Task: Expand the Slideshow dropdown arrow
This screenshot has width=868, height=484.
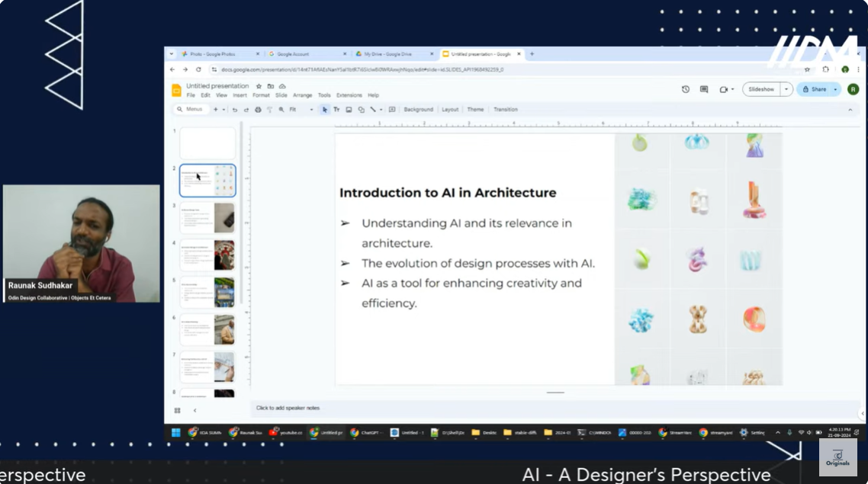Action: click(x=786, y=89)
